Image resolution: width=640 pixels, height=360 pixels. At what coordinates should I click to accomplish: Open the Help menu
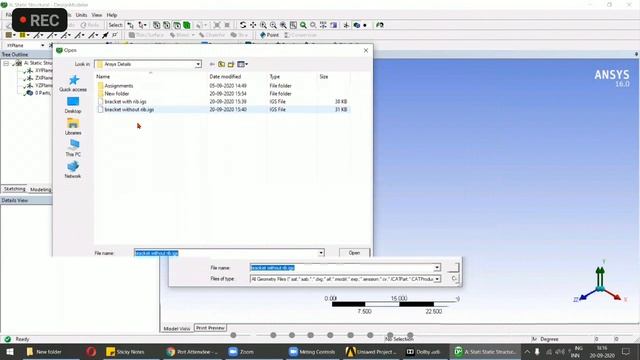click(112, 15)
